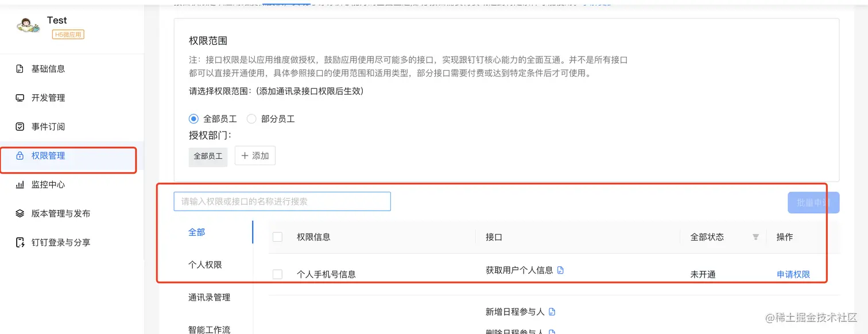Click the 操作 column header
Viewport: 868px width, 334px height.
(x=785, y=237)
